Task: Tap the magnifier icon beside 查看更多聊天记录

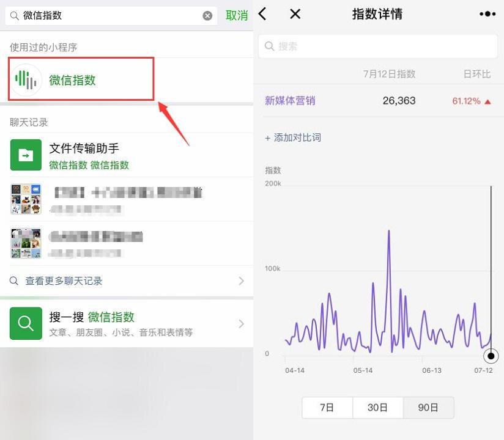Action: click(x=14, y=281)
